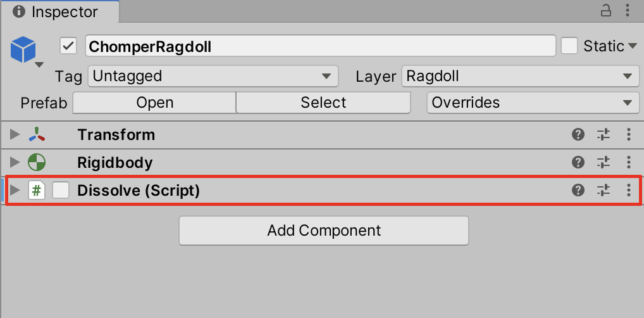Open the Tag dropdown showing Untagged
Viewport: 644px width, 318px height.
pyautogui.click(x=213, y=77)
